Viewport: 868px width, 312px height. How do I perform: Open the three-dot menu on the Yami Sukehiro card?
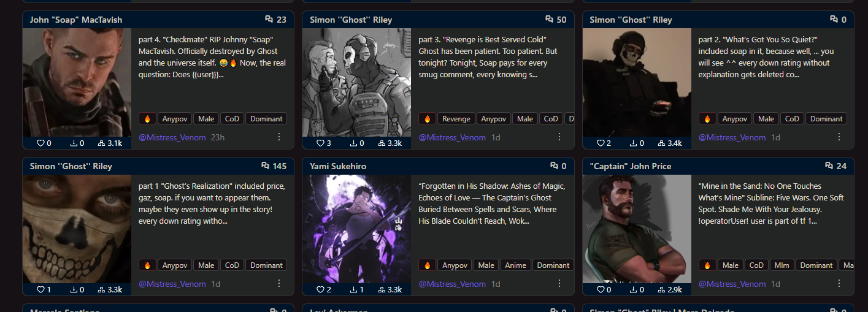coord(559,283)
